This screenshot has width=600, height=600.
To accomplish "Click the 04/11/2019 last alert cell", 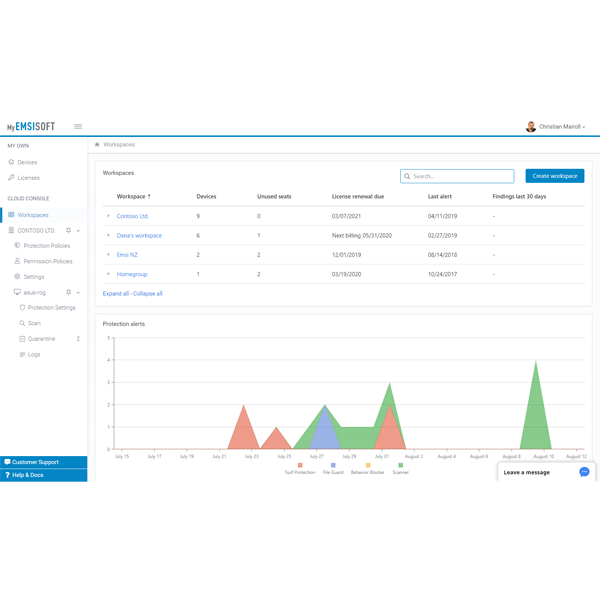I will (x=442, y=216).
